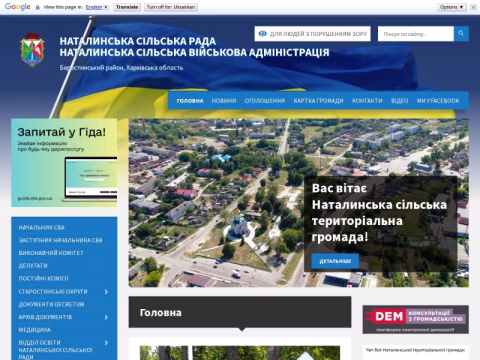This screenshot has width=480, height=360.
Task: Click the Вас вітає Наталинська welcome text
Action: pos(379,212)
